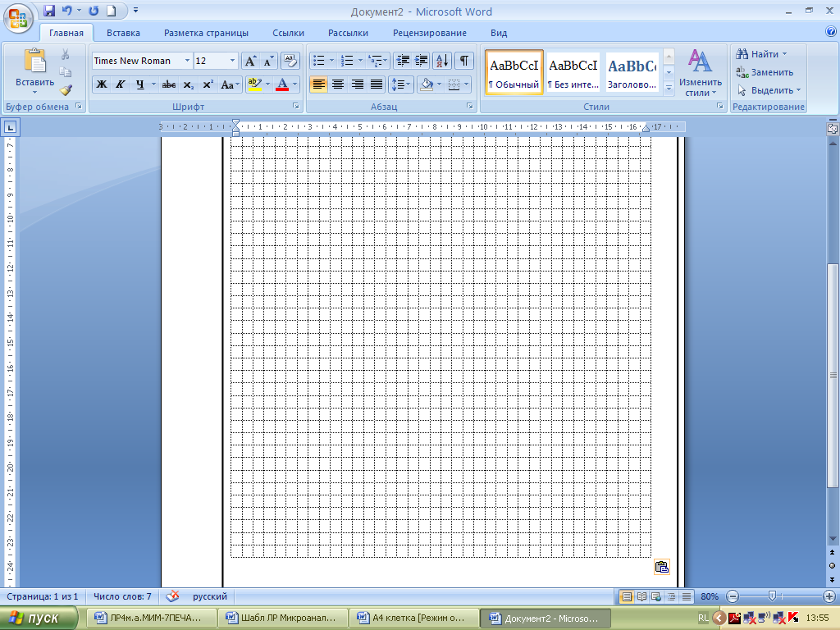Open the Вставка tab
The image size is (840, 630).
click(x=123, y=33)
